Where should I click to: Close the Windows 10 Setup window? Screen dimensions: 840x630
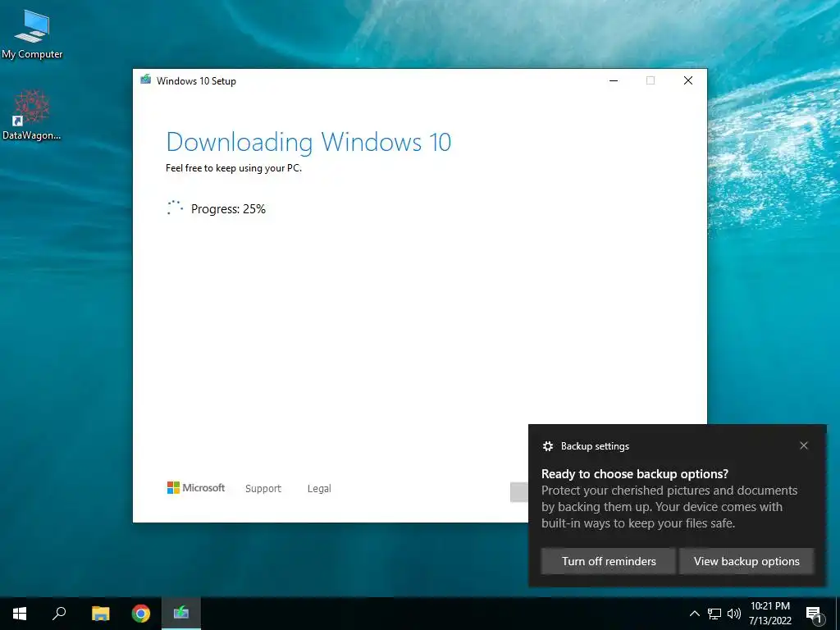click(x=688, y=80)
